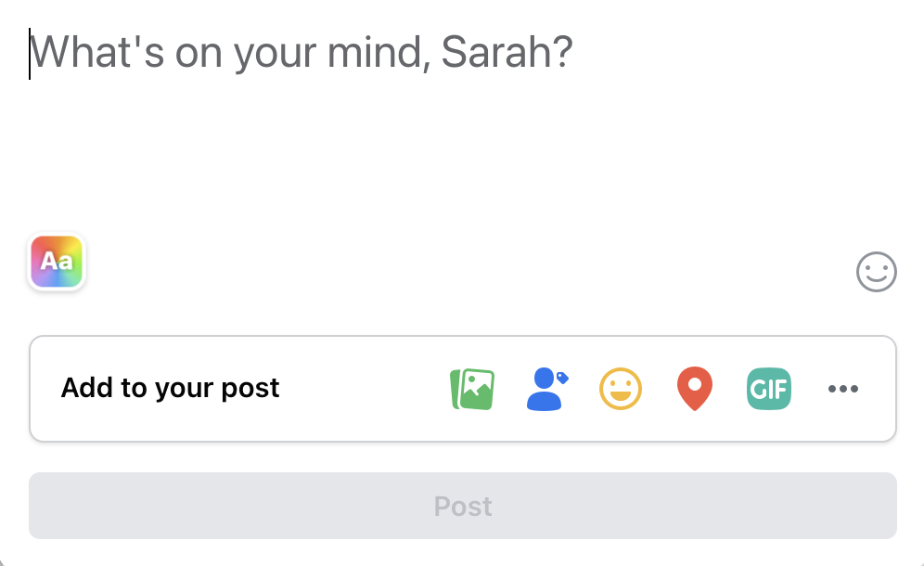Open the colorful Aa background picker
The width and height of the screenshot is (924, 566).
(x=57, y=262)
